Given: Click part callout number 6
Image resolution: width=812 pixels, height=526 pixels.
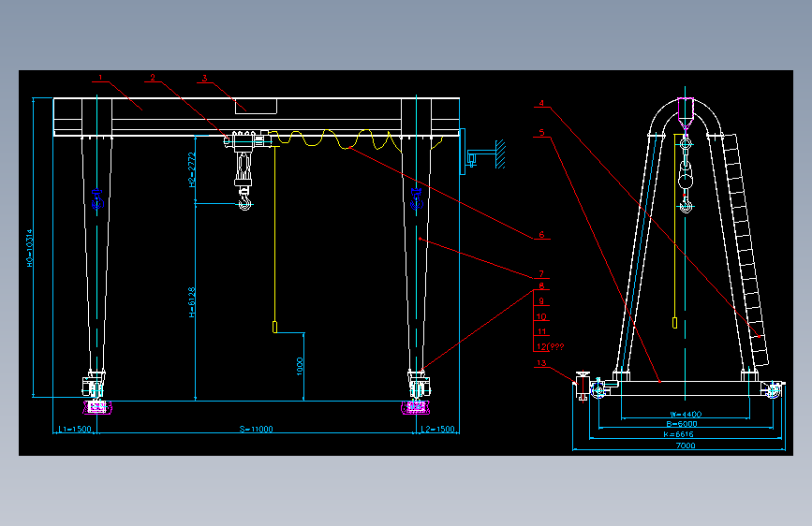Looking at the screenshot, I should (x=541, y=235).
